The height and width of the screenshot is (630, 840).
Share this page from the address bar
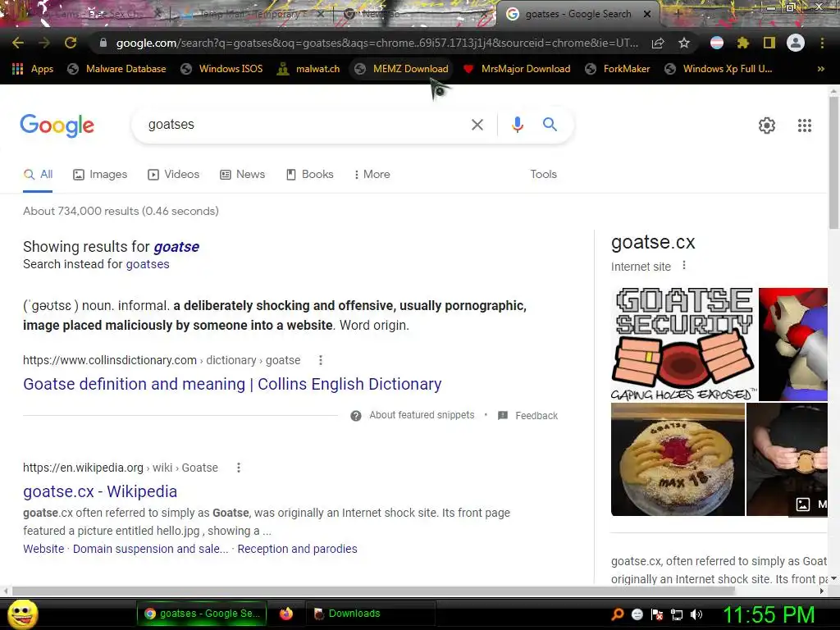click(658, 43)
